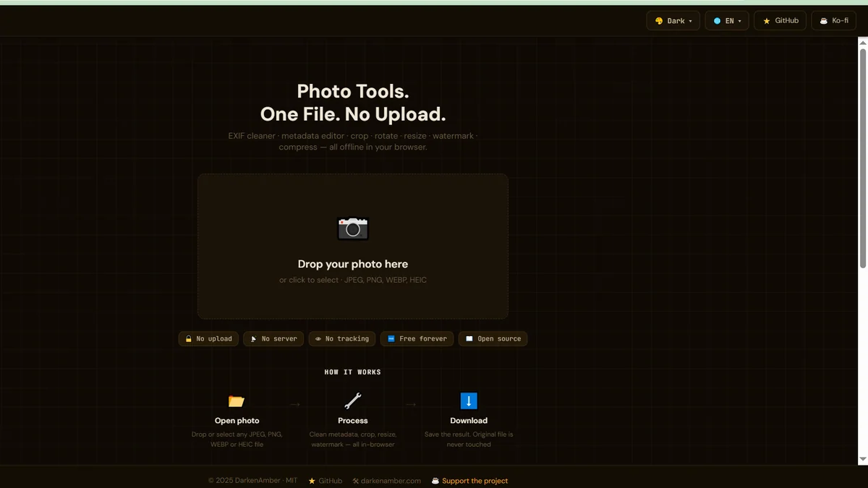Click the HOW IT WORKS heading
This screenshot has width=868, height=488.
[353, 372]
